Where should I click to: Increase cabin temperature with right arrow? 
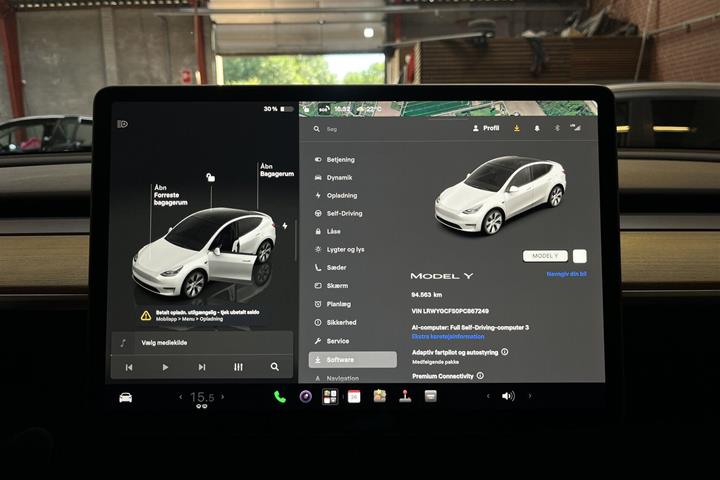click(223, 397)
